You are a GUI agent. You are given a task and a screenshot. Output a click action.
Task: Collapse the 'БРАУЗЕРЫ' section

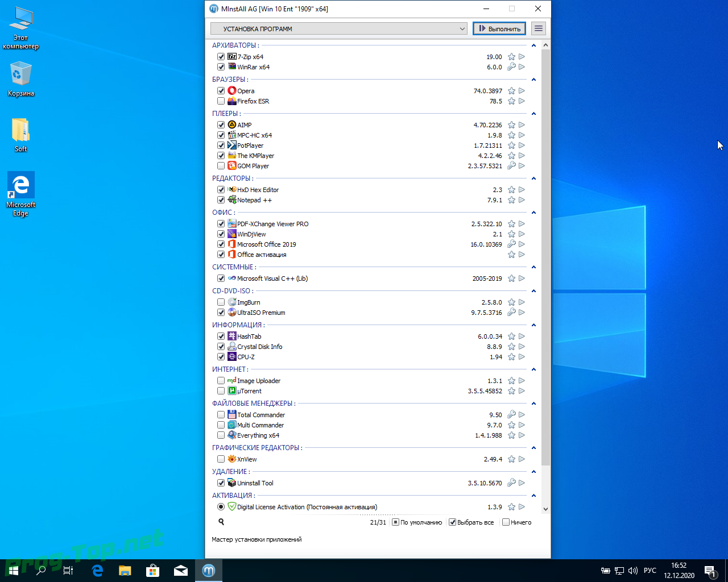(533, 80)
